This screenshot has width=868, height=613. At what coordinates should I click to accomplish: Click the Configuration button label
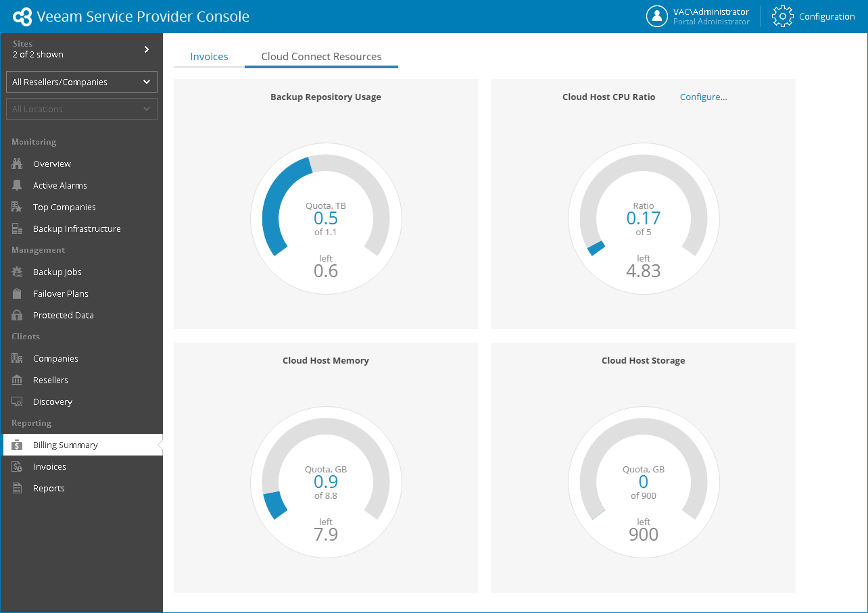[827, 16]
